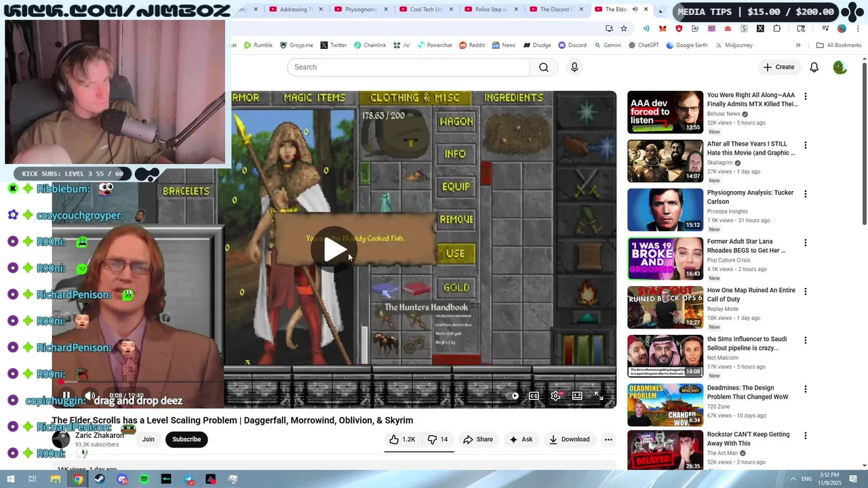
Task: Click the pause button in the player
Action: pos(66,396)
